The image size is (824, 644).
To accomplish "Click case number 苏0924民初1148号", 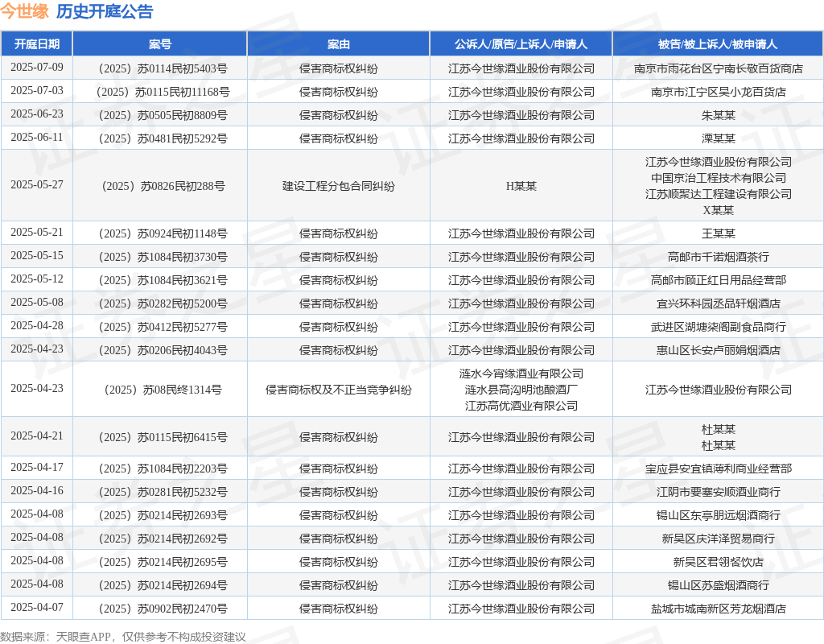I will coord(163,233).
